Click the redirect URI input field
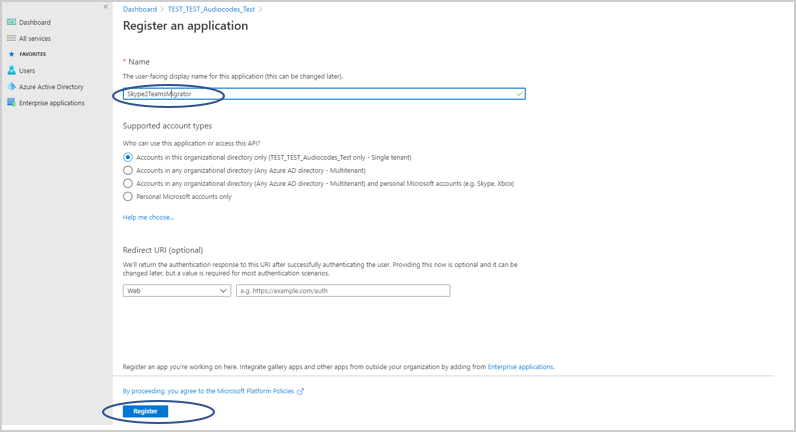This screenshot has width=796, height=432. [x=343, y=290]
